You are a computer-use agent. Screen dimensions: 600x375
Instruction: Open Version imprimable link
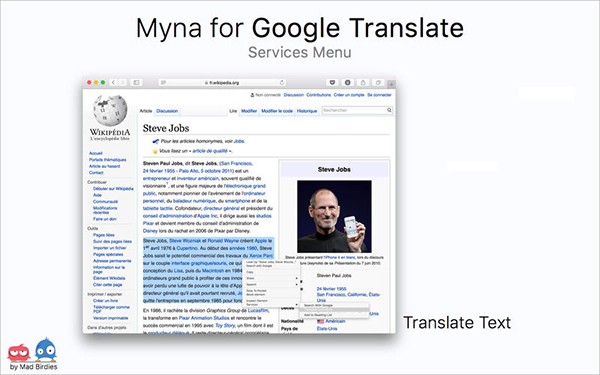111,318
